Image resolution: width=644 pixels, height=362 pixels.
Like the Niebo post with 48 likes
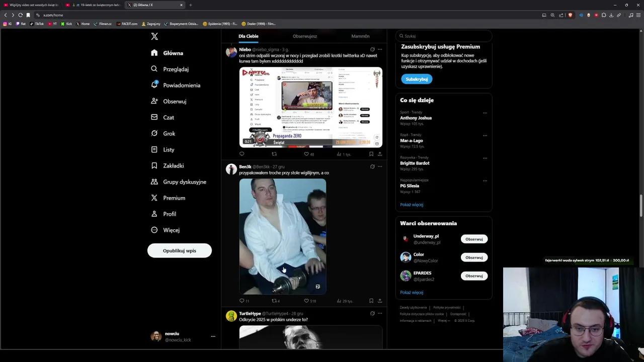coord(309,154)
